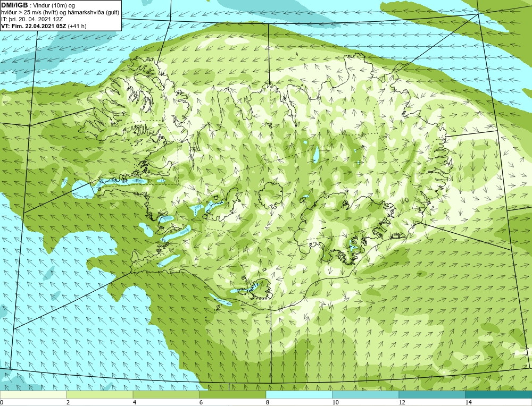Click the legend scale value '2'
532x406 pixels.
click(x=68, y=402)
